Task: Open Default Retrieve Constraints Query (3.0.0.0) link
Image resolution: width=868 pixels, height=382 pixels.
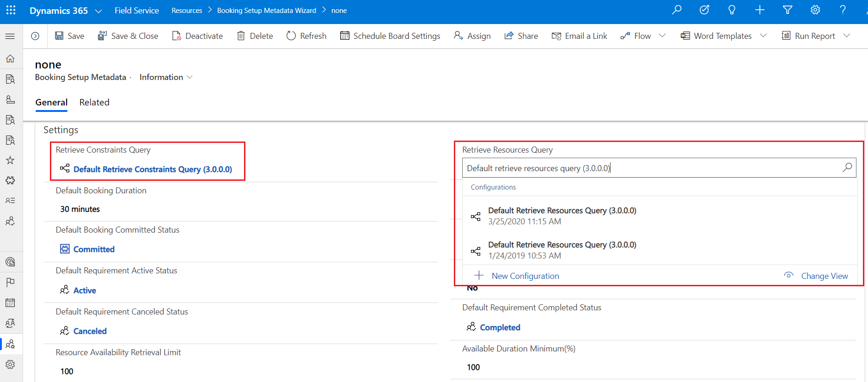Action: coord(153,169)
